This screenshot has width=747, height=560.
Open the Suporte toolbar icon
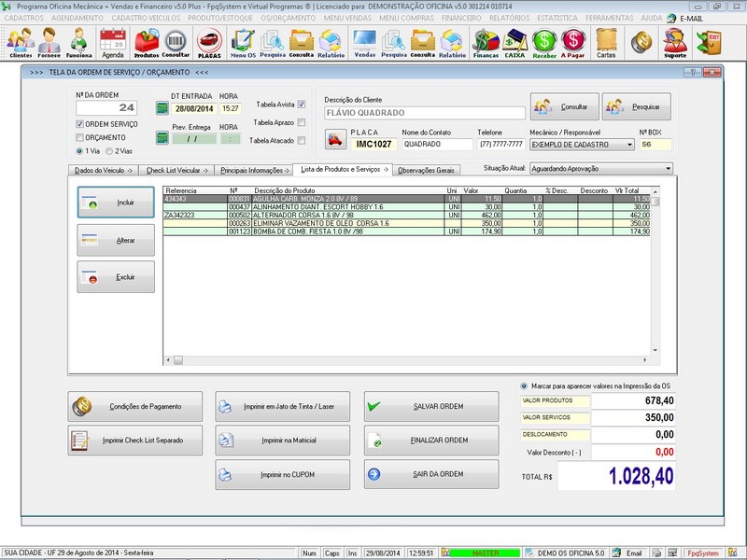coord(674,42)
